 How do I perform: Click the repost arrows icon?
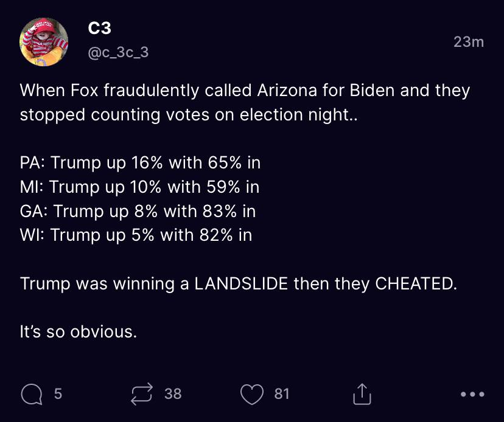click(x=141, y=395)
